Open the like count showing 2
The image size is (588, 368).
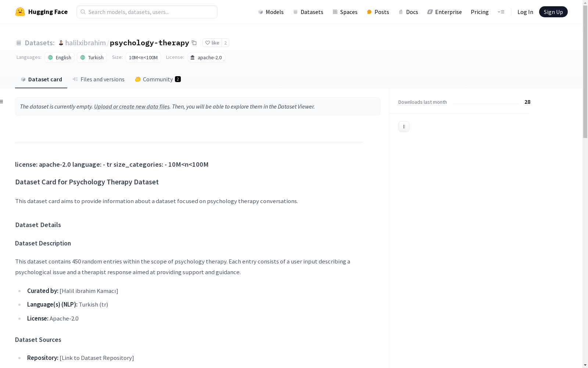click(x=226, y=43)
